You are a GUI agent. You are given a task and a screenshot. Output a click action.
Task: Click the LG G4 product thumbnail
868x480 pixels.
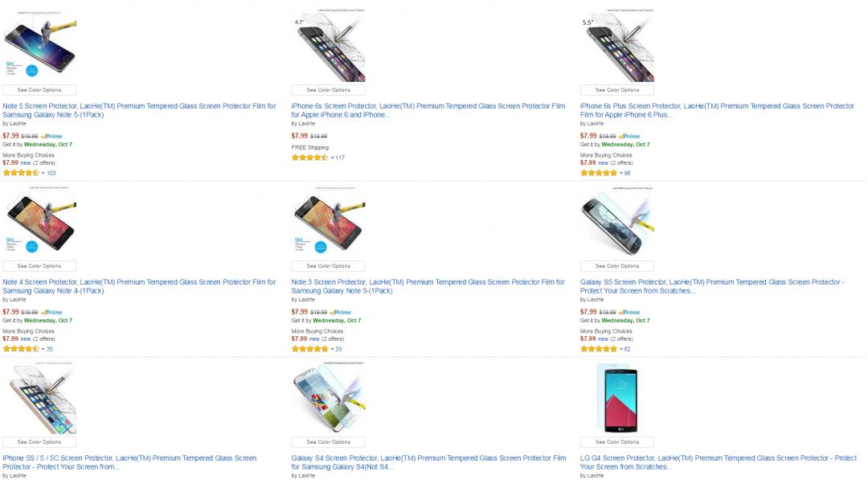coord(616,400)
